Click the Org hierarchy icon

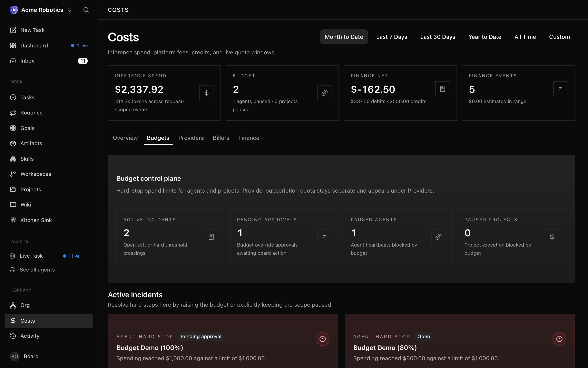pos(13,305)
